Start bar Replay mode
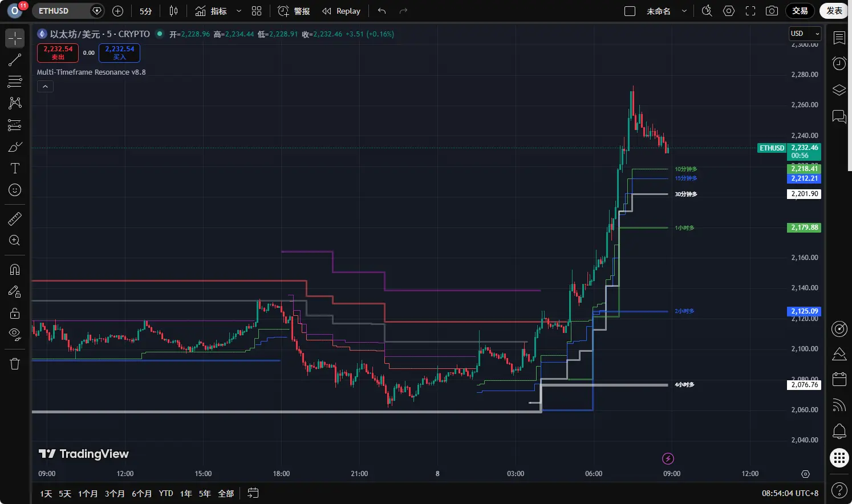This screenshot has height=504, width=852. (341, 11)
